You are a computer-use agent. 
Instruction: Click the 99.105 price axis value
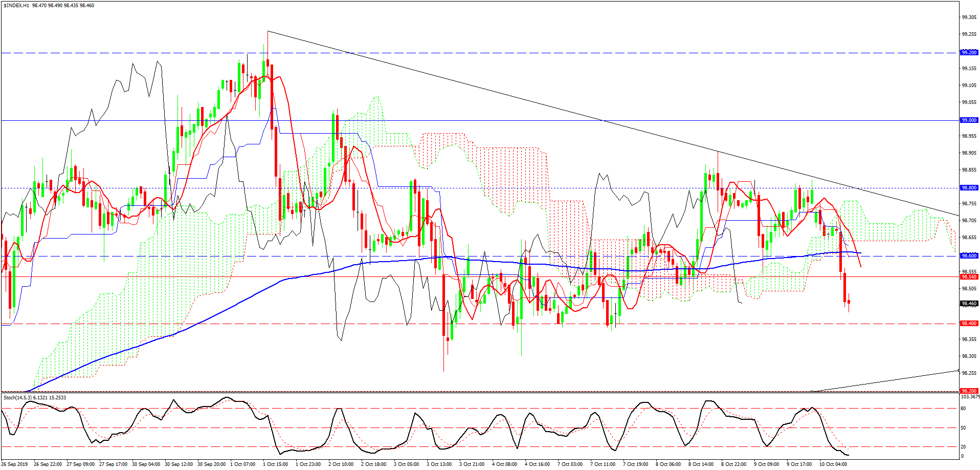[x=969, y=85]
